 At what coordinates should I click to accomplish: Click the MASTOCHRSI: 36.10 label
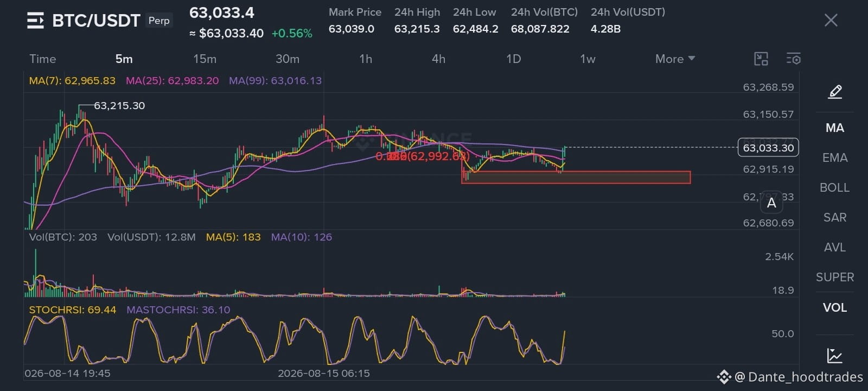(178, 310)
